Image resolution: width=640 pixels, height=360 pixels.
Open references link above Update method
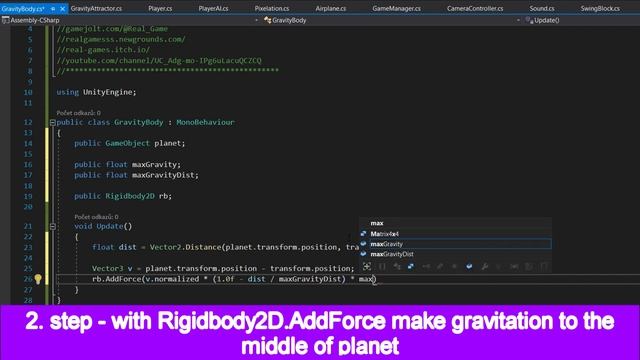point(96,217)
